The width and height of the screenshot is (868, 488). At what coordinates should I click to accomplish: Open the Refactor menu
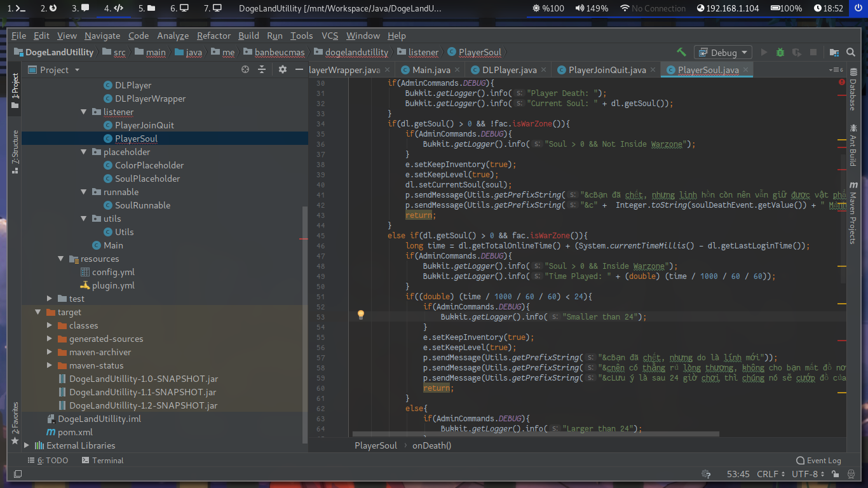pyautogui.click(x=214, y=36)
